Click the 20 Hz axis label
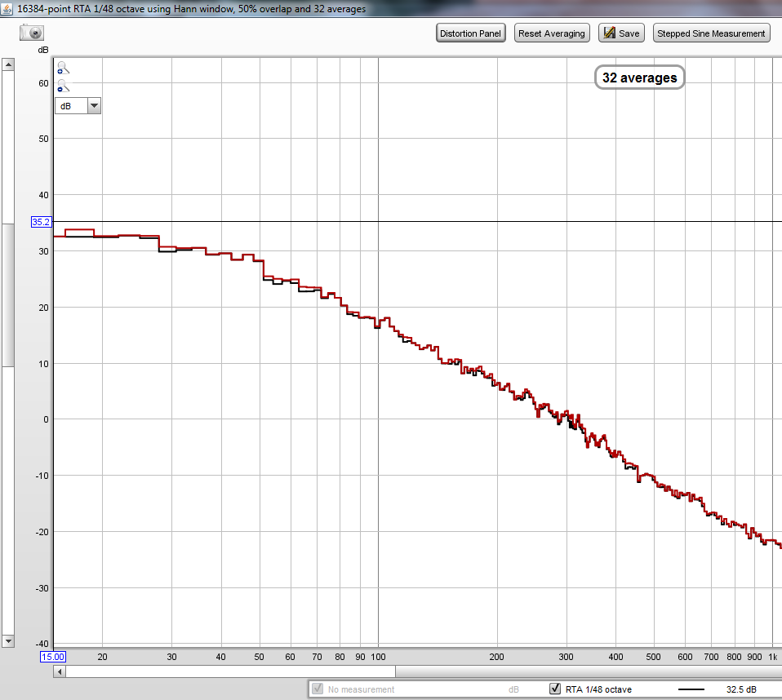This screenshot has height=700, width=782. pos(102,657)
